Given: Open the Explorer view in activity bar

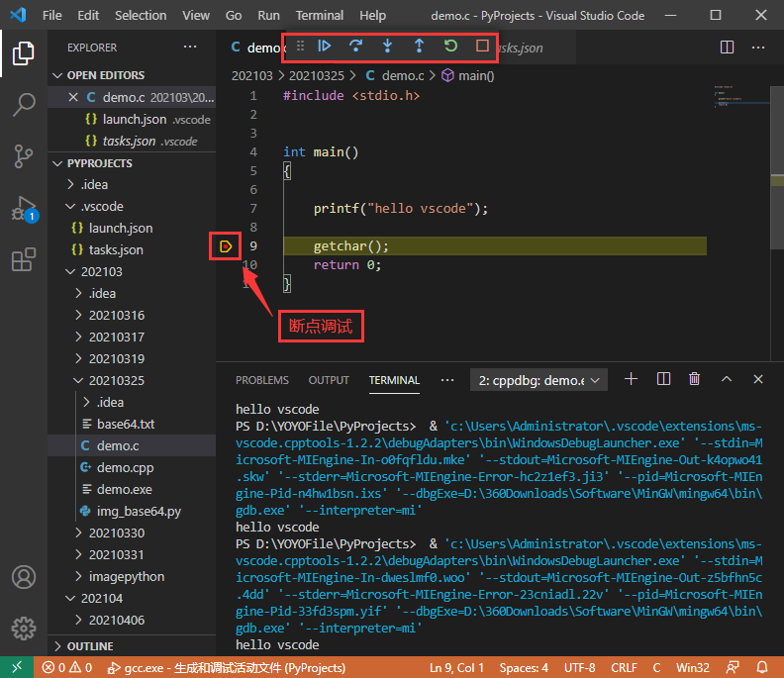Looking at the screenshot, I should (x=23, y=53).
